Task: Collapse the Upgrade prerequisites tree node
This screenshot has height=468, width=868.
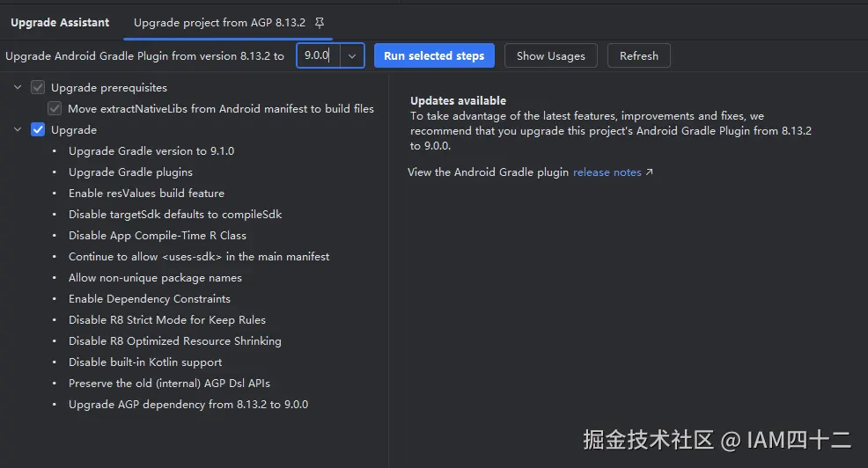Action: 18,88
